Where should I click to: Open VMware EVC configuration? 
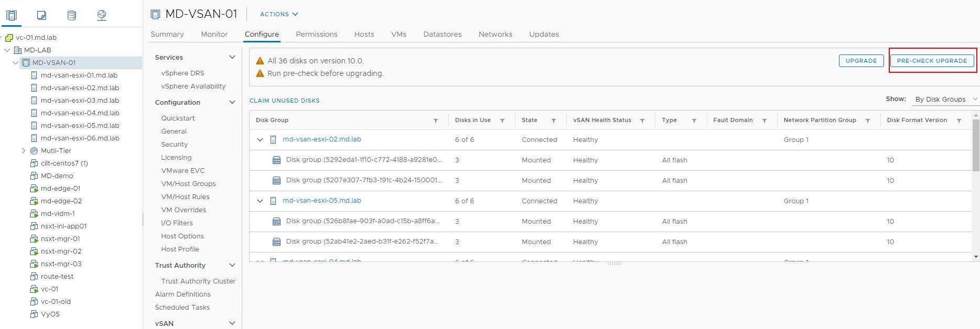(x=183, y=171)
